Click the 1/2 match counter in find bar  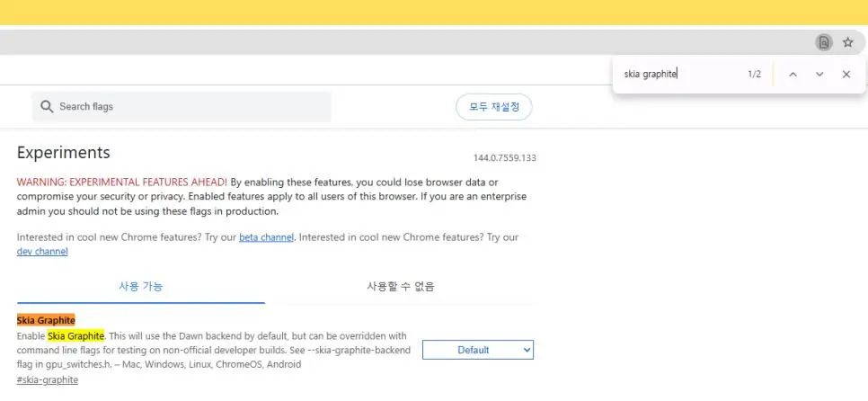pyautogui.click(x=755, y=75)
